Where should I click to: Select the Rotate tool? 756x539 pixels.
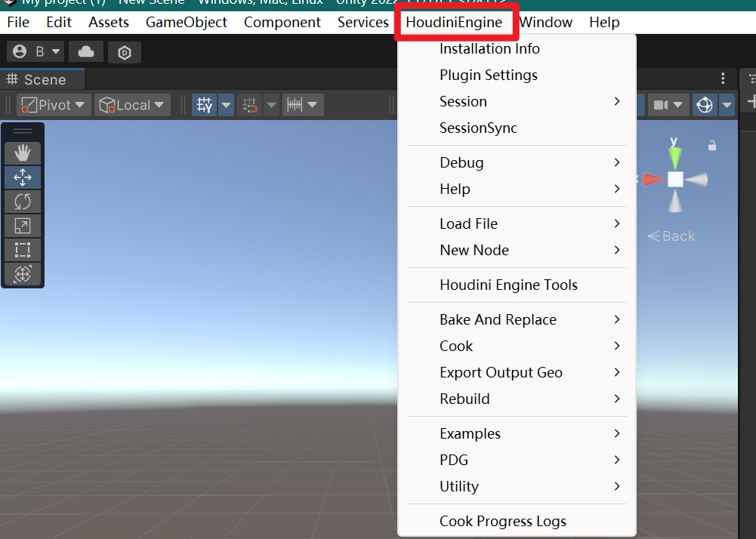23,201
